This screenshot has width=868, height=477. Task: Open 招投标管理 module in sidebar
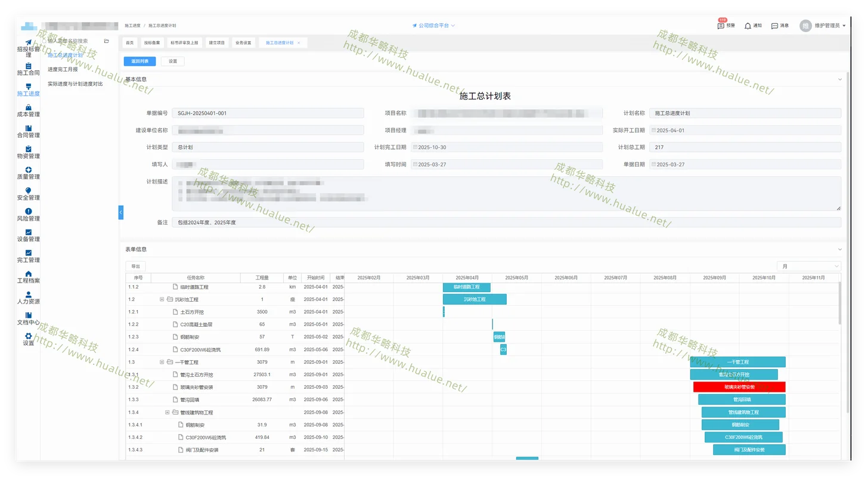[x=28, y=48]
